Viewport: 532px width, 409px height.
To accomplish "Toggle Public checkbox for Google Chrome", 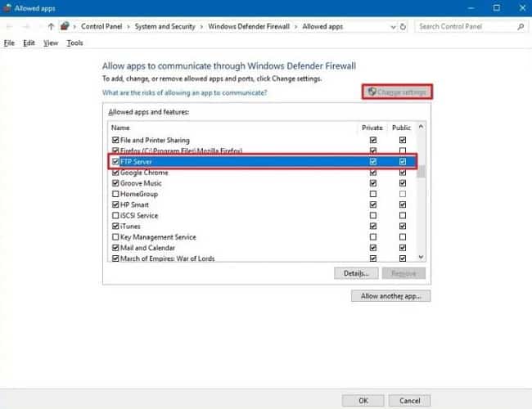I will pyautogui.click(x=402, y=173).
